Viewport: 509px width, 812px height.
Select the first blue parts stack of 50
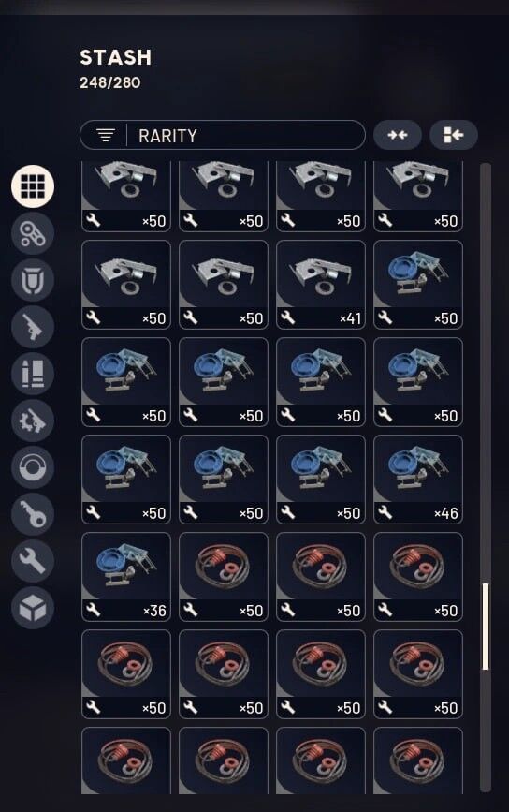coord(418,285)
